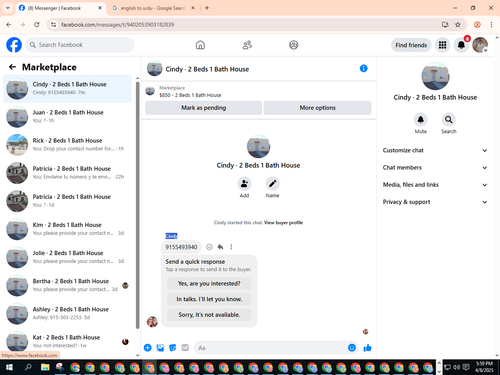Mute the conversation with the bell icon

pyautogui.click(x=421, y=119)
